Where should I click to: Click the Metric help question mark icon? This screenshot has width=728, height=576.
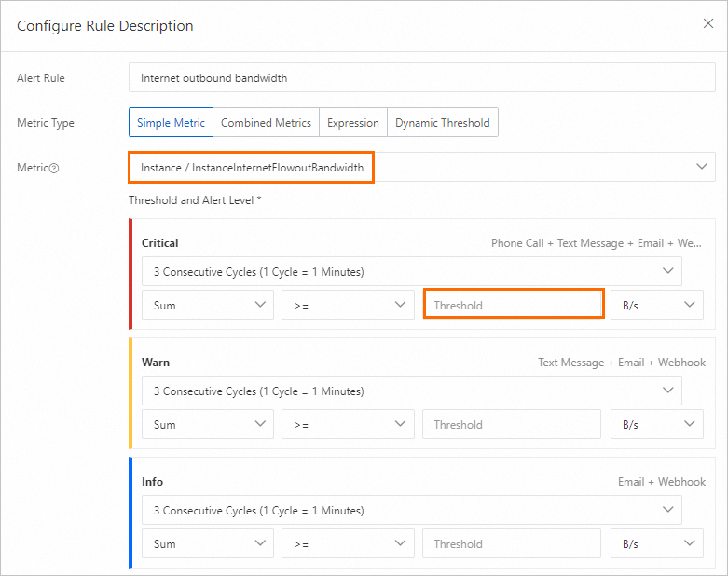coord(54,169)
